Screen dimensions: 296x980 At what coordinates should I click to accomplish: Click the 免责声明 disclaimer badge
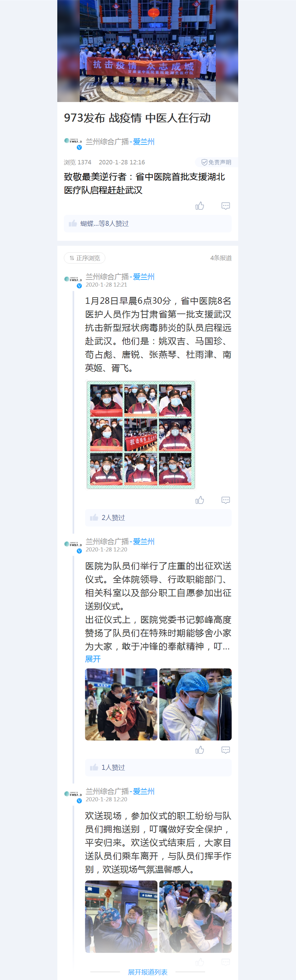pyautogui.click(x=216, y=162)
